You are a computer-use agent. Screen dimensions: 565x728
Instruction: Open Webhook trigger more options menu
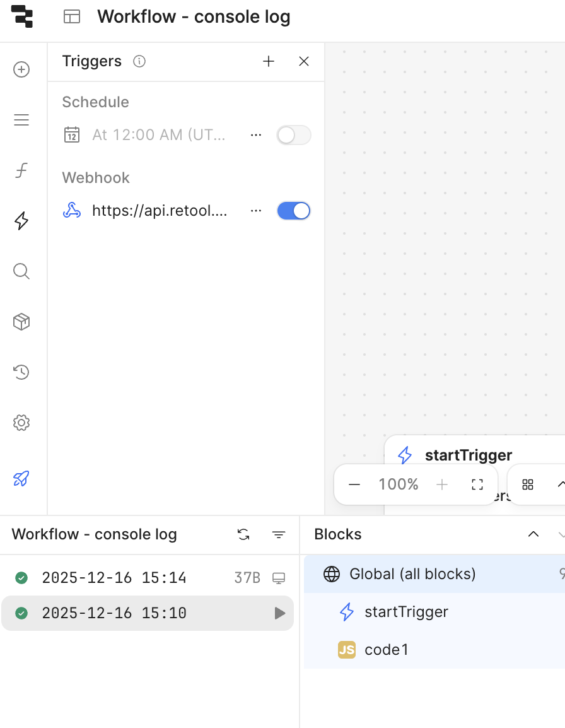(x=256, y=211)
